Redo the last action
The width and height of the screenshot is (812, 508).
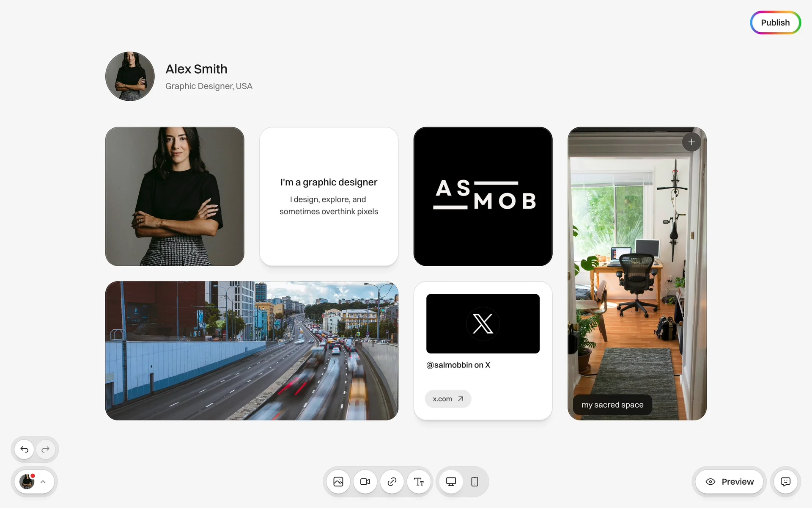click(46, 449)
